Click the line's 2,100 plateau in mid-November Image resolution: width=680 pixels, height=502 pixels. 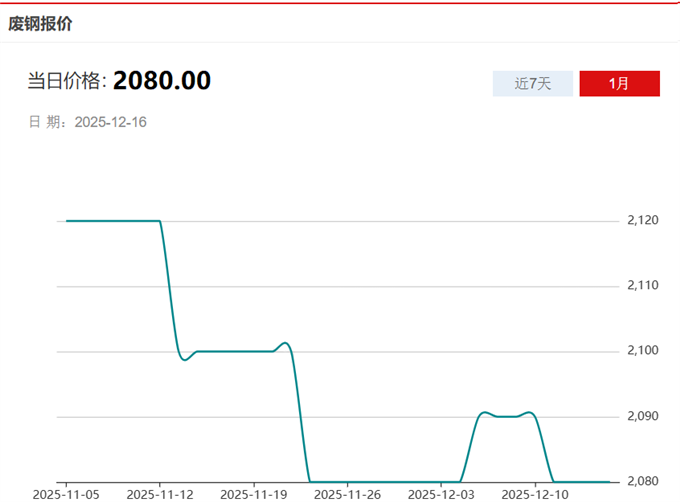coord(235,351)
